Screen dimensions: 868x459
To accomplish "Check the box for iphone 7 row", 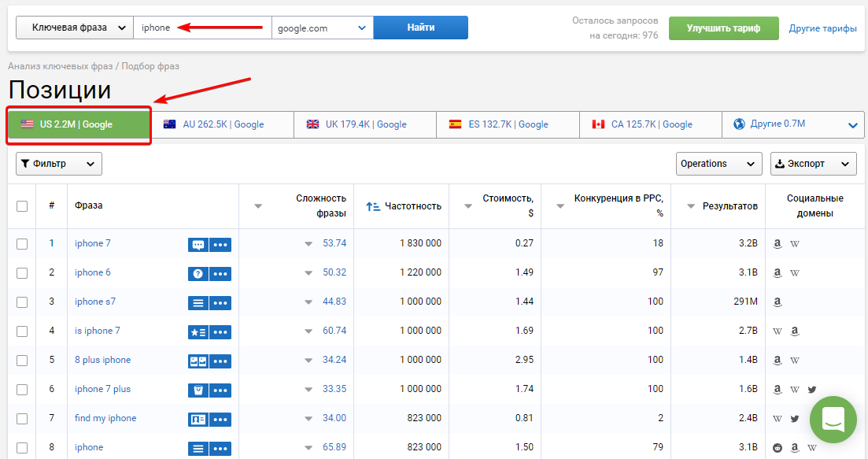I will pos(22,243).
